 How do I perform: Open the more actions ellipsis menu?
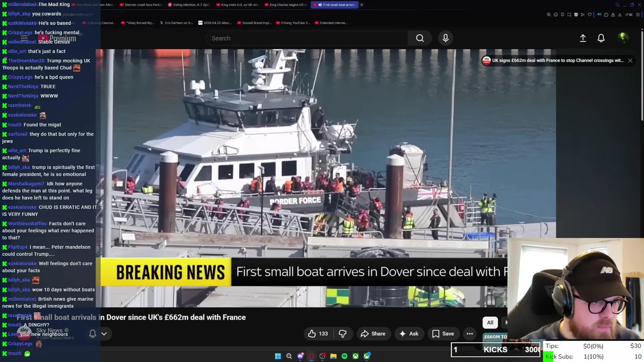tap(469, 334)
